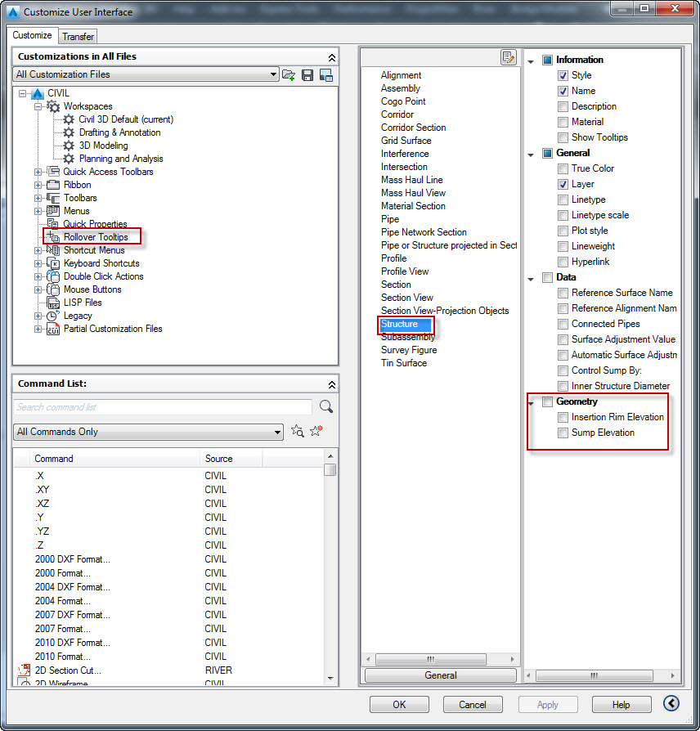Image resolution: width=700 pixels, height=731 pixels.
Task: Click the Apply button
Action: pos(547,704)
